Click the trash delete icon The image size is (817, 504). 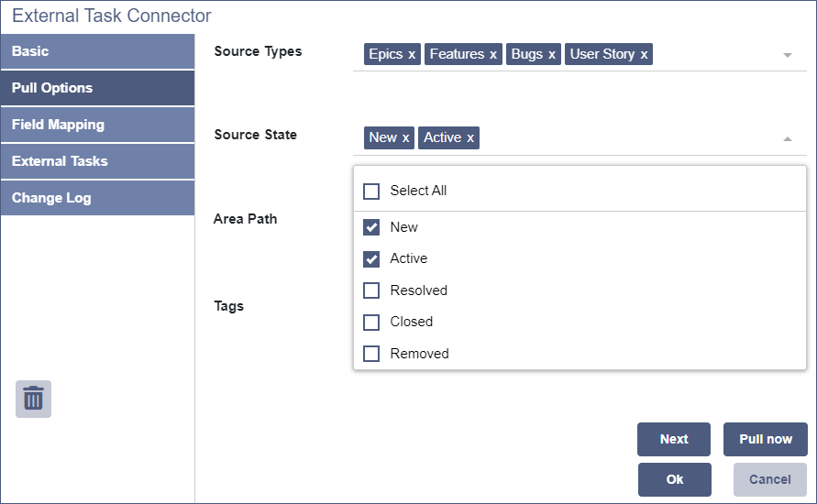(33, 399)
